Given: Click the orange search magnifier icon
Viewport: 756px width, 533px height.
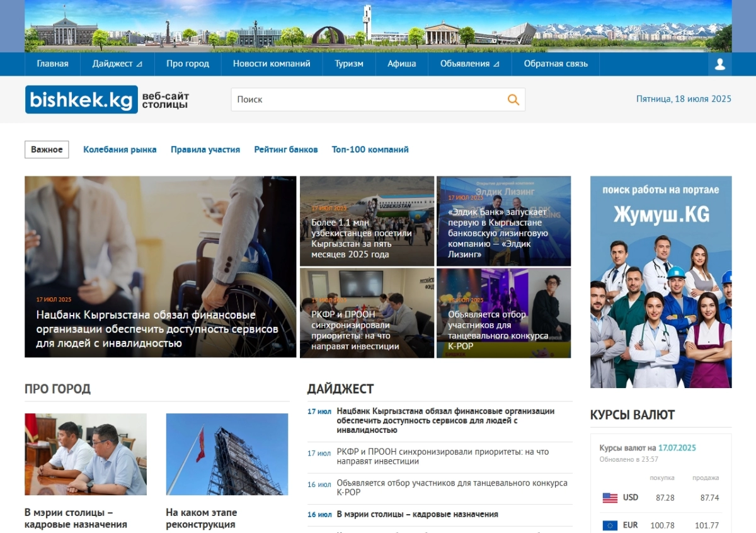Looking at the screenshot, I should tap(513, 100).
